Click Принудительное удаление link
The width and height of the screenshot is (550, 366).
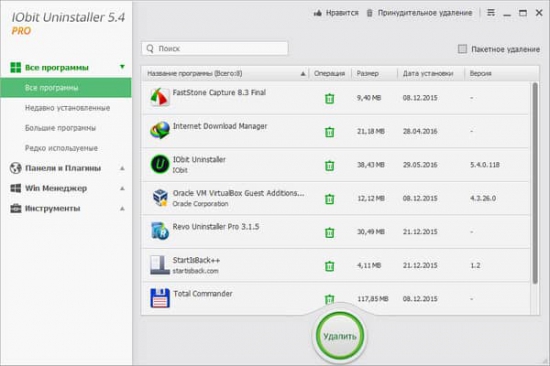coord(425,13)
